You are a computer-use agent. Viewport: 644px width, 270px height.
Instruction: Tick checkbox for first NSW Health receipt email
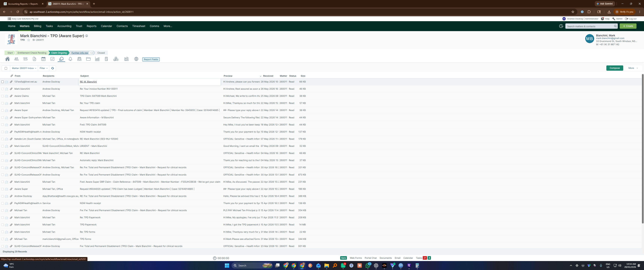pyautogui.click(x=2, y=132)
